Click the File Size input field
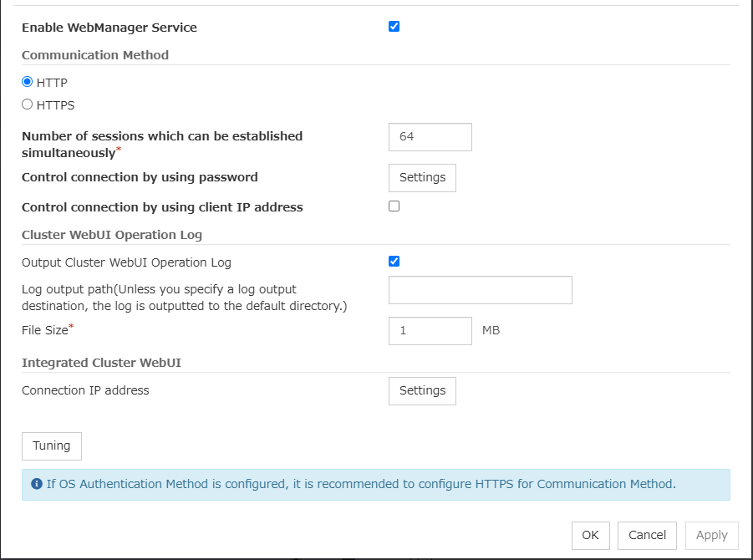 point(430,331)
